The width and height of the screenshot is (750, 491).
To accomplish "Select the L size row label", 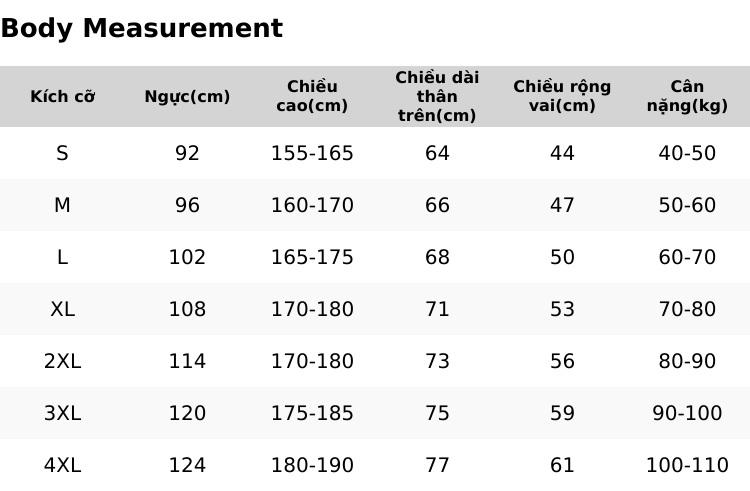I will [x=62, y=257].
